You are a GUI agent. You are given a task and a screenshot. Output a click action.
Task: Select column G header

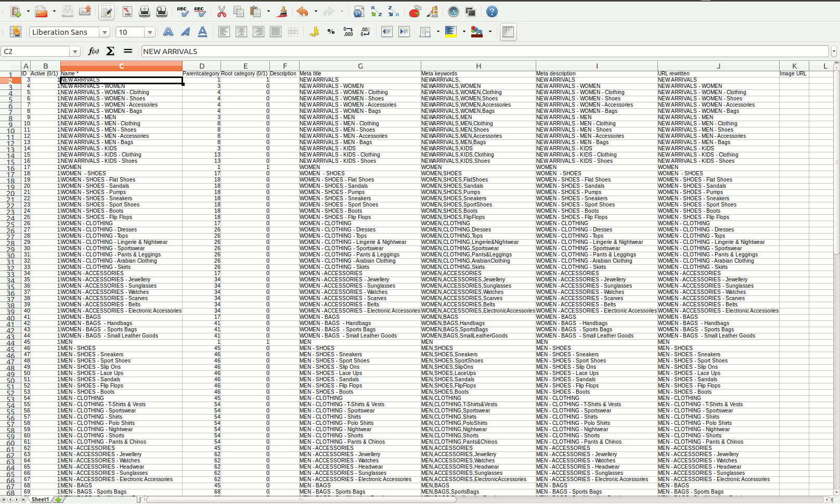(x=360, y=66)
